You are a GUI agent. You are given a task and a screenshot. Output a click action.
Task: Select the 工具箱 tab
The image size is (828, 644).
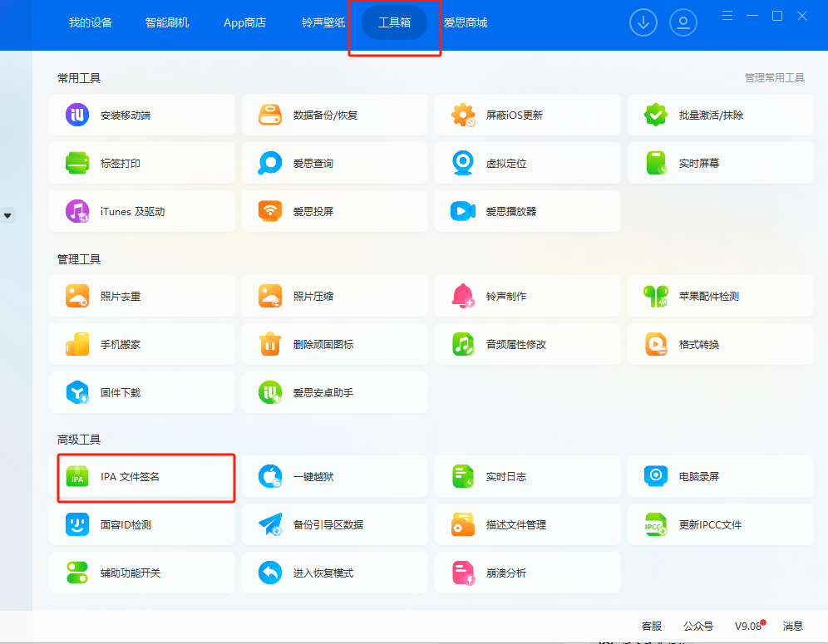tap(394, 22)
